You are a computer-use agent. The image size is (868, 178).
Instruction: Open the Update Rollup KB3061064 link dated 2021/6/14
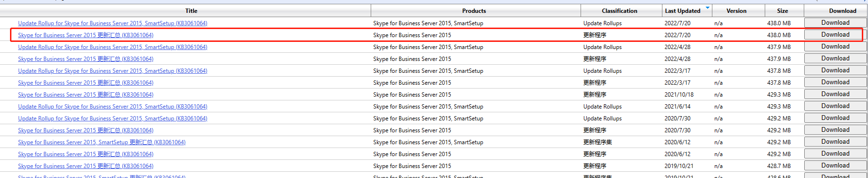tap(113, 107)
